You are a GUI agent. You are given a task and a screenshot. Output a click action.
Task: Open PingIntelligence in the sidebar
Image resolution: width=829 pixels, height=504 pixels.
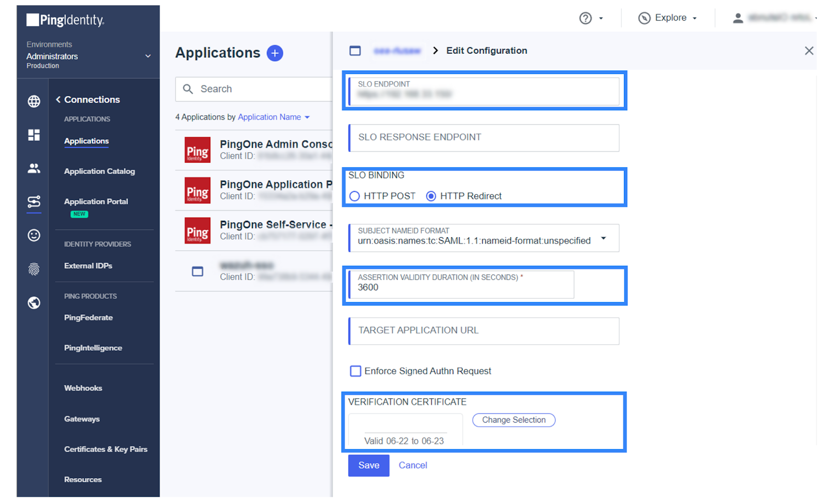tap(93, 348)
